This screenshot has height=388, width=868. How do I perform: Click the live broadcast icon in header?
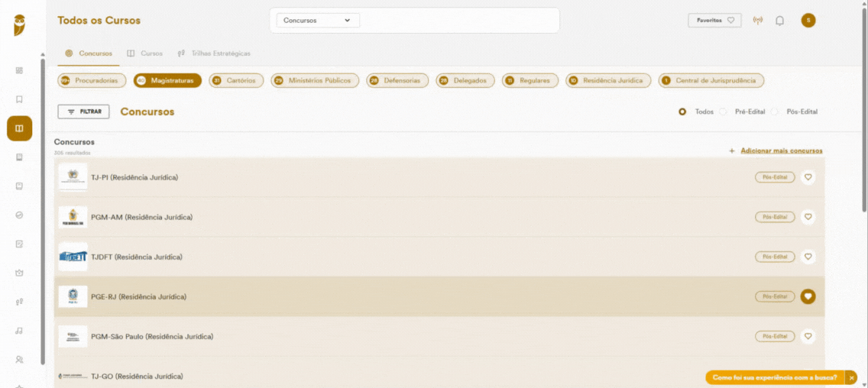pos(758,21)
